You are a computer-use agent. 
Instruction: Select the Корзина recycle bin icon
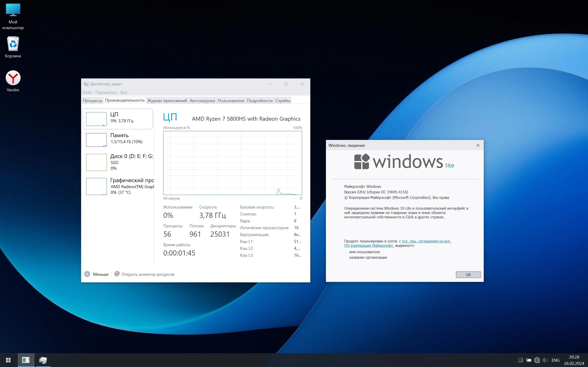tap(13, 44)
